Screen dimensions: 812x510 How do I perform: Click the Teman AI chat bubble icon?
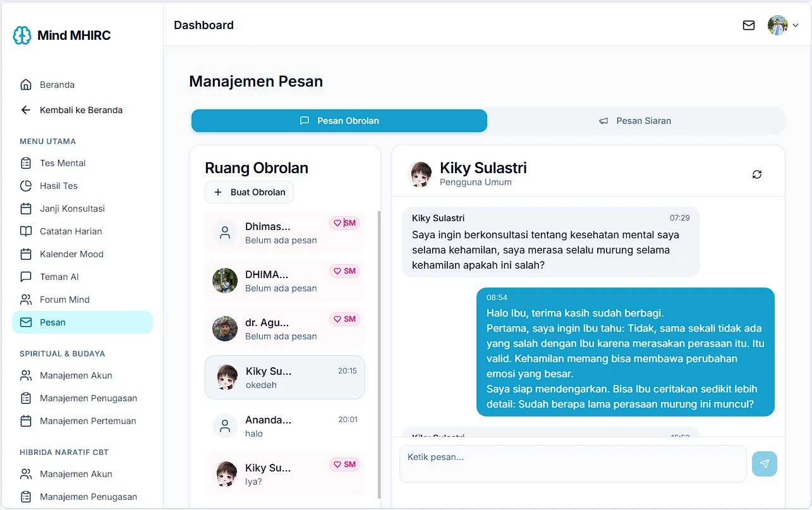click(26, 277)
